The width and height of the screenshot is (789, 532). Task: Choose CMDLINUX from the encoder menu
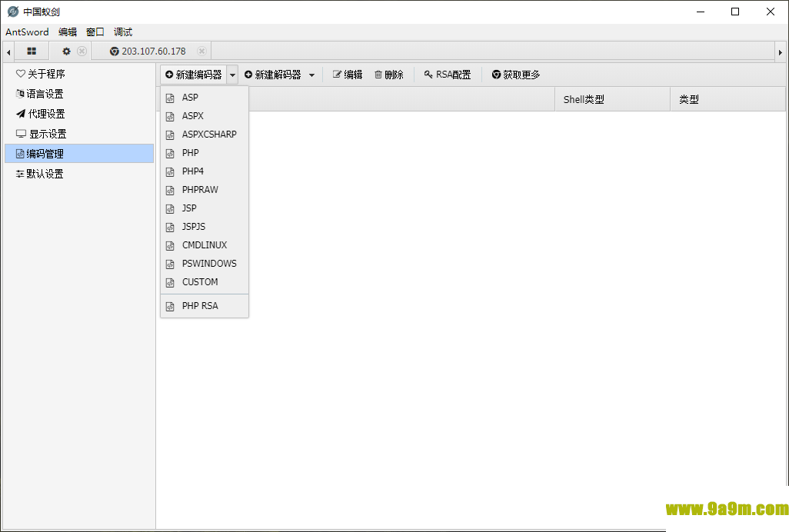(x=205, y=245)
